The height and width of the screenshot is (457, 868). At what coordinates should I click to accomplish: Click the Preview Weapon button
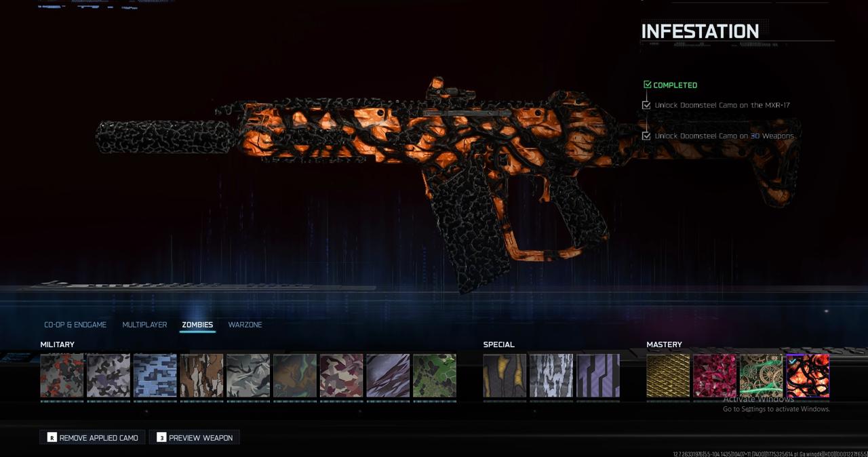194,438
